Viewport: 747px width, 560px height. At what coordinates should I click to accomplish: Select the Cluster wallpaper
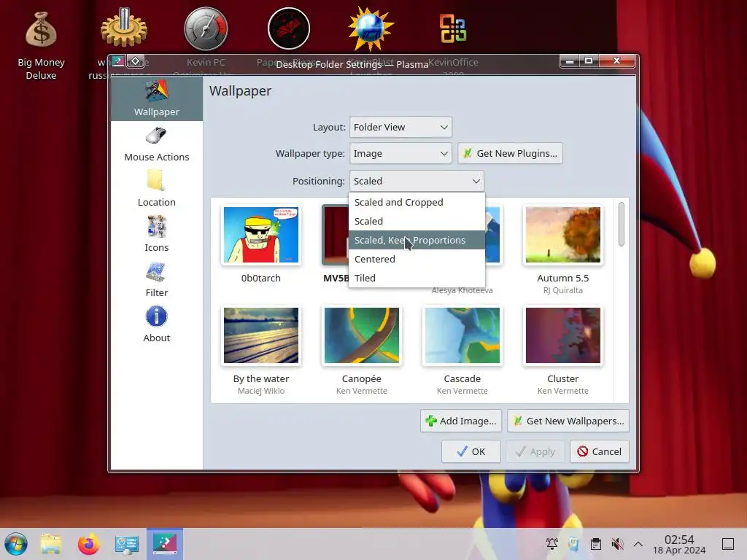point(563,335)
